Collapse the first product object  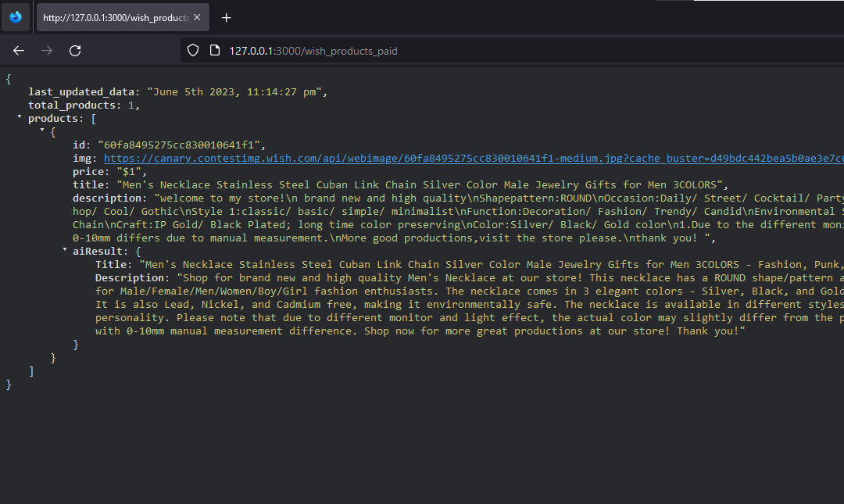[41, 131]
